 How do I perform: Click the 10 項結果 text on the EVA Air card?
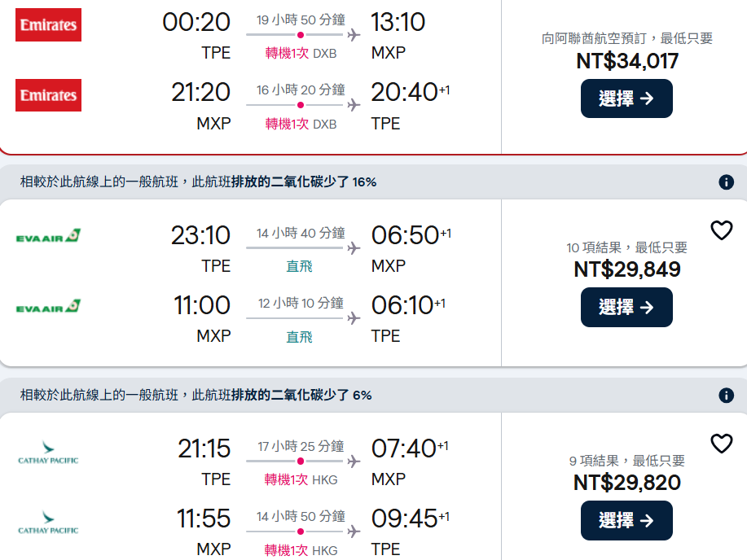coord(626,247)
